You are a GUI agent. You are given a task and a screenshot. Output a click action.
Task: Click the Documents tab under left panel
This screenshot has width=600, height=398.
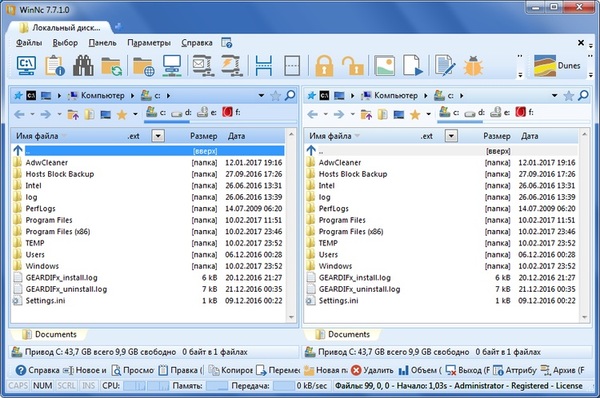pos(49,334)
